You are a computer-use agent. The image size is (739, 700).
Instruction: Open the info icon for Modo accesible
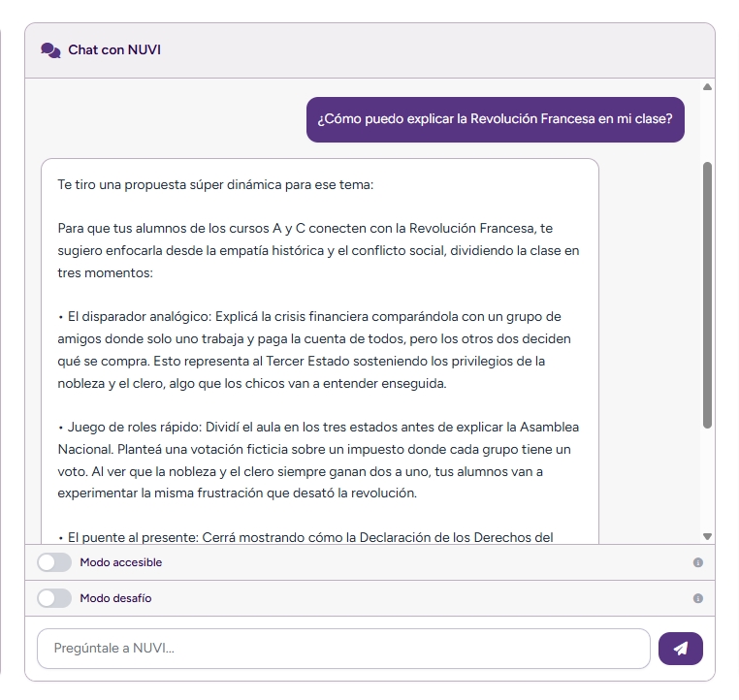pos(698,562)
